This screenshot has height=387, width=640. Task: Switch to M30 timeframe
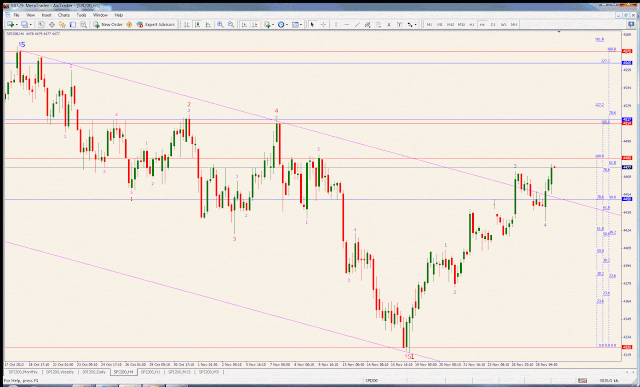coord(461,24)
